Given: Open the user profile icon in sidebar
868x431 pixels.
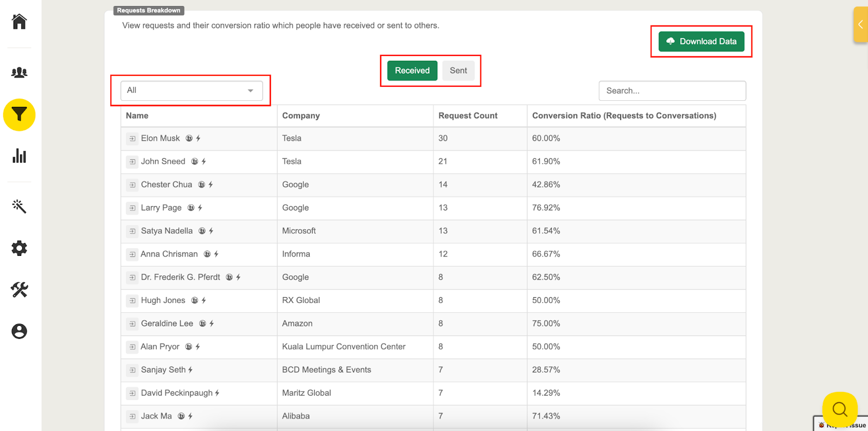Looking at the screenshot, I should point(20,331).
